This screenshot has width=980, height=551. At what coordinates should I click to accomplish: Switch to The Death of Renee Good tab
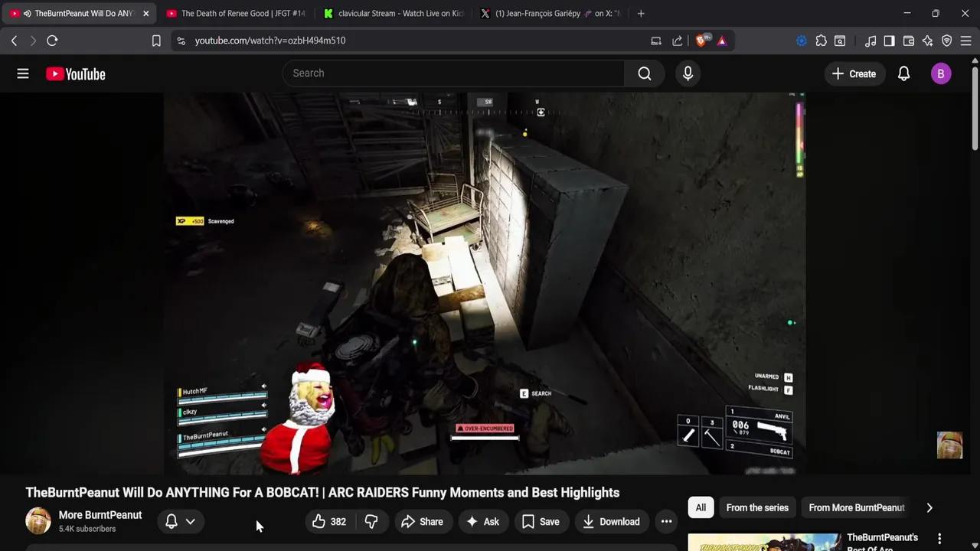coord(236,13)
